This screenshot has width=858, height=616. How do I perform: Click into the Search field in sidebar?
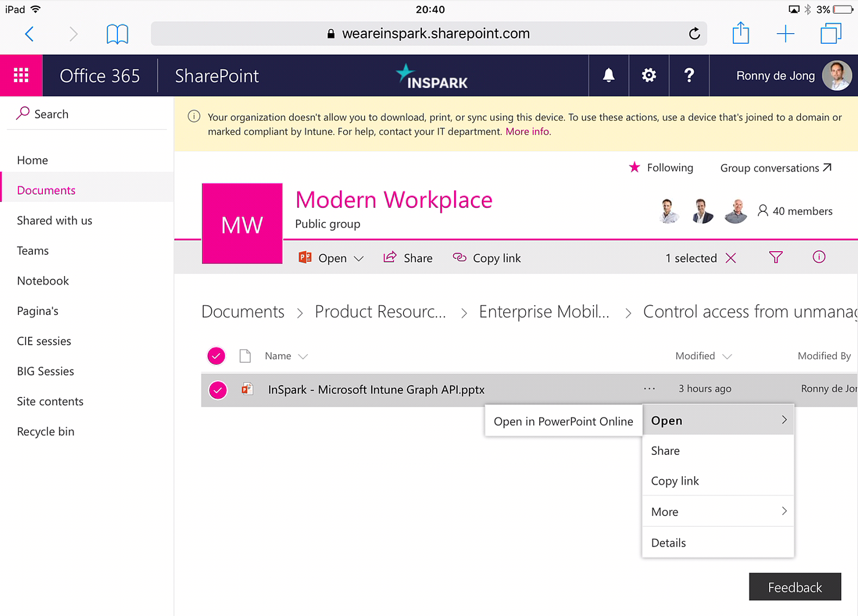87,114
